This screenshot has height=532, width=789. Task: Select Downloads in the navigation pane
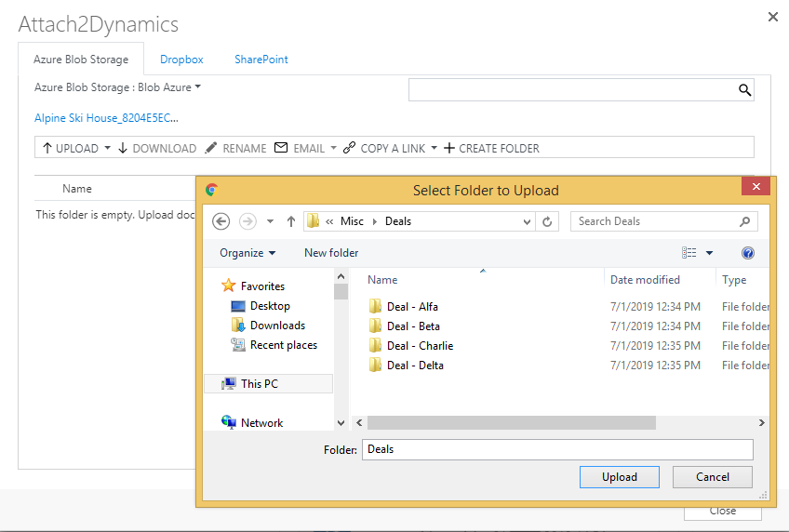[268, 326]
